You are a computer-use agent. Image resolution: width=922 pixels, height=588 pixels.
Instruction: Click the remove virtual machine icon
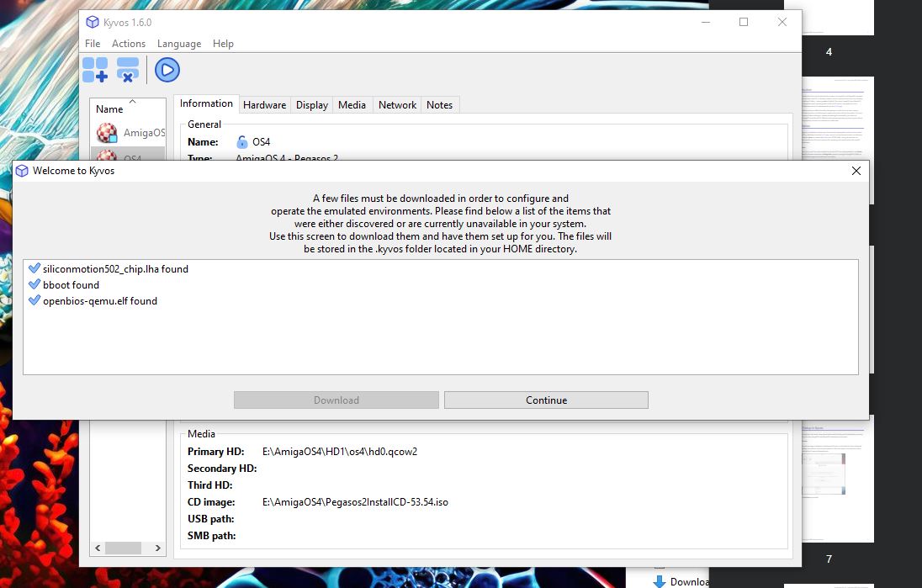(x=128, y=70)
